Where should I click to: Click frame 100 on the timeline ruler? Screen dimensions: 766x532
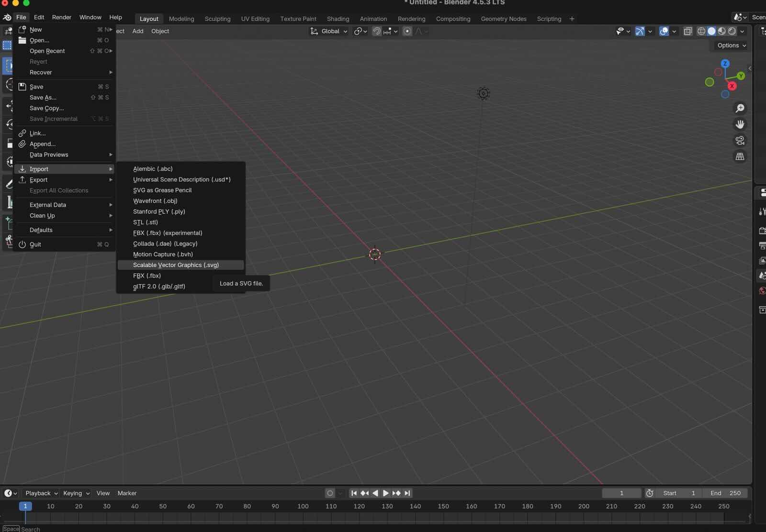(303, 506)
